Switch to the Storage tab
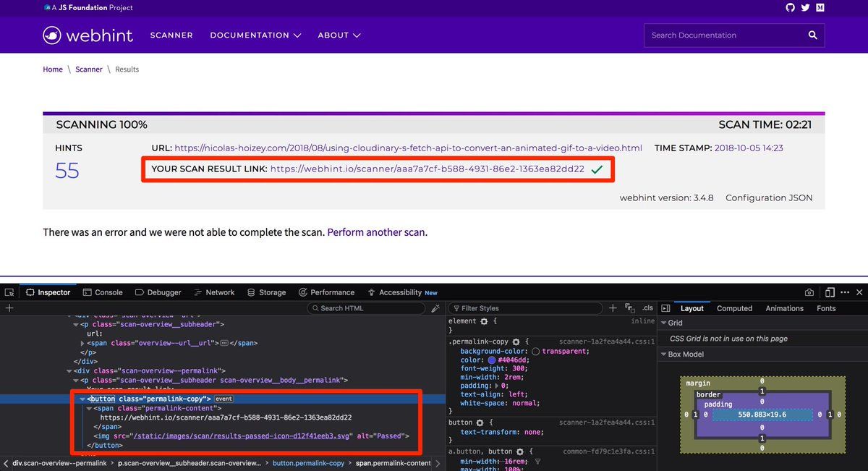Viewport: 868px width, 471px height. pyautogui.click(x=266, y=292)
